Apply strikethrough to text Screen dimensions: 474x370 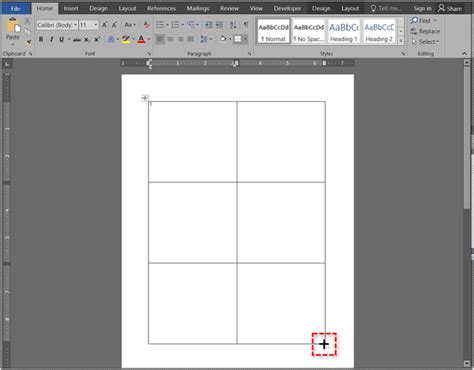(x=77, y=40)
